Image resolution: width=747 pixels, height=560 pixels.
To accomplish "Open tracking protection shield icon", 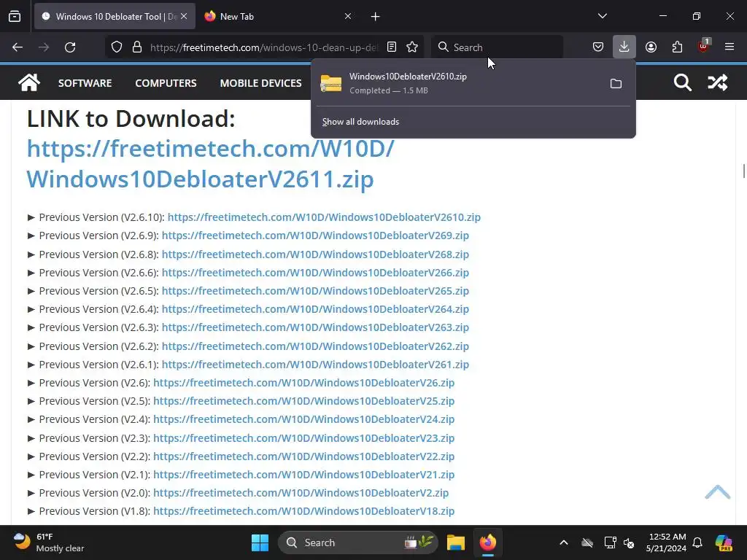I will (117, 47).
